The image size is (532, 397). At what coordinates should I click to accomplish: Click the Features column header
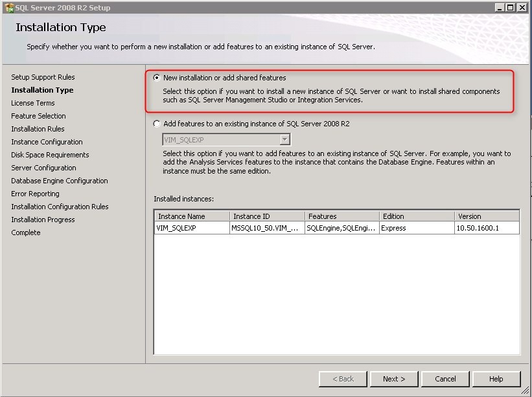coord(342,216)
